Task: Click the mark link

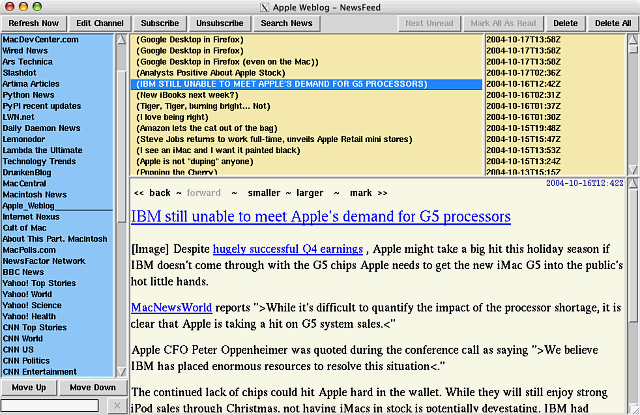Action: [x=361, y=193]
